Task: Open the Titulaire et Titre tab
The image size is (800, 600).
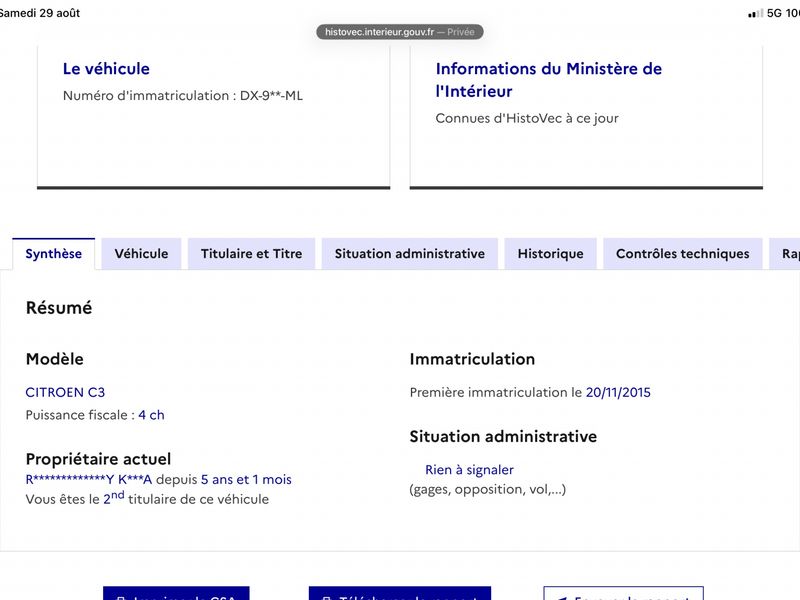Action: pyautogui.click(x=252, y=254)
